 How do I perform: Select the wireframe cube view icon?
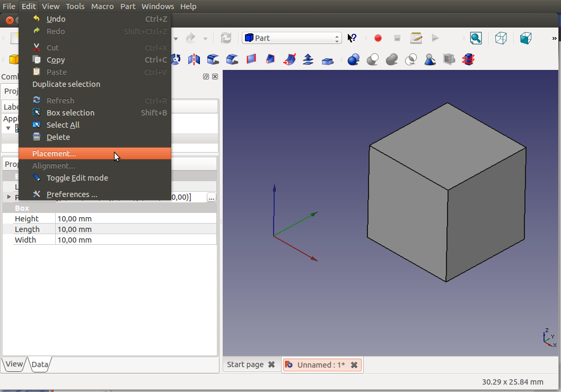501,38
